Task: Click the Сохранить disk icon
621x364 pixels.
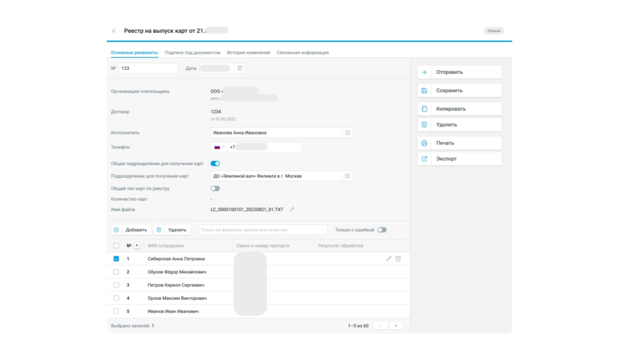Action: (424, 91)
